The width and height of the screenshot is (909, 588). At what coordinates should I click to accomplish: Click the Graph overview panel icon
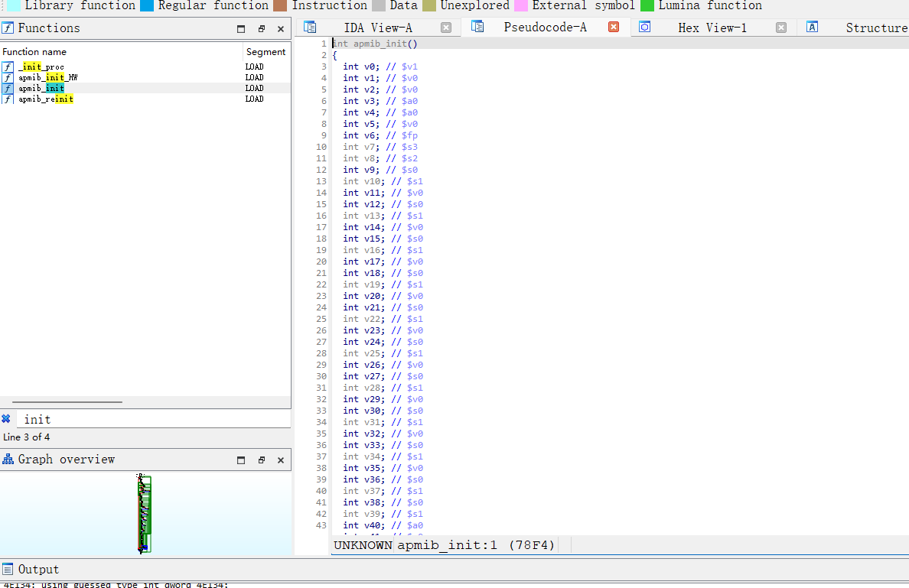coord(8,460)
